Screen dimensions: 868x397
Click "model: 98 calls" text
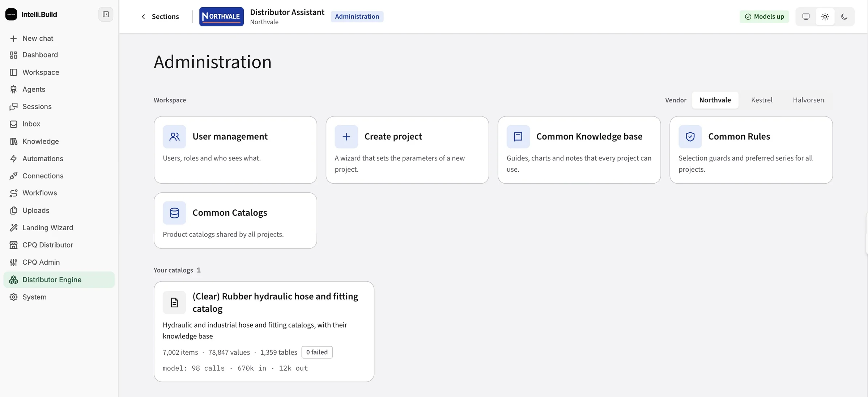click(193, 368)
